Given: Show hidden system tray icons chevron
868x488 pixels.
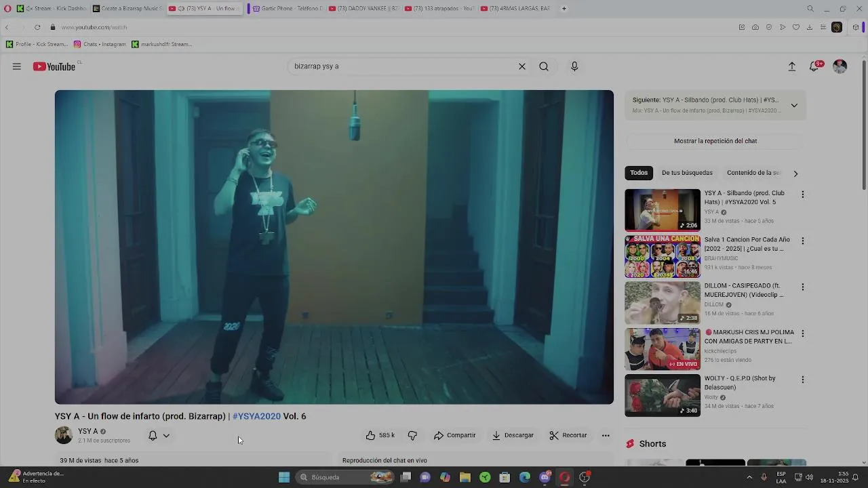Looking at the screenshot, I should click(749, 477).
